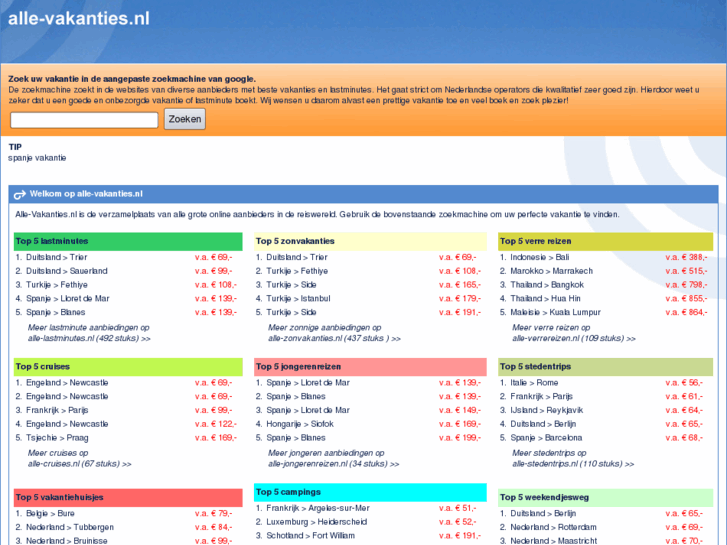This screenshot has height=545, width=727.
Task: Open Spanje > Lloret de Mar jongerenreis at € 149
Action: [308, 410]
